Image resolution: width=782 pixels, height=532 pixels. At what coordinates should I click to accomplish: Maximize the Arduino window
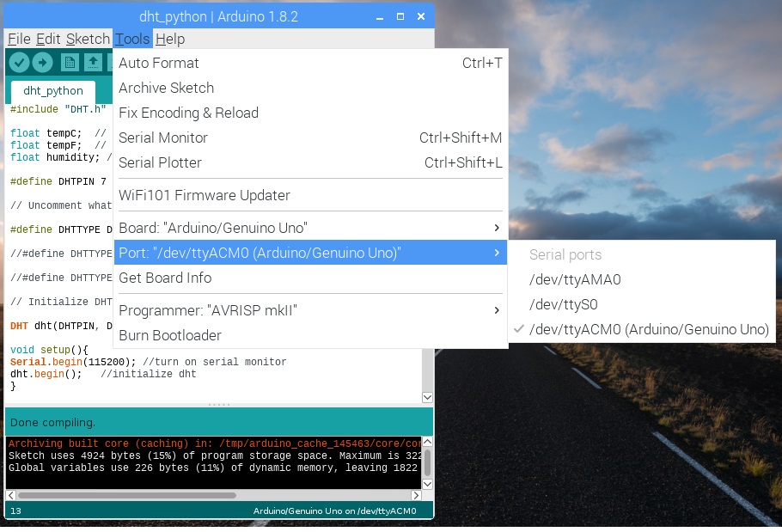[400, 16]
